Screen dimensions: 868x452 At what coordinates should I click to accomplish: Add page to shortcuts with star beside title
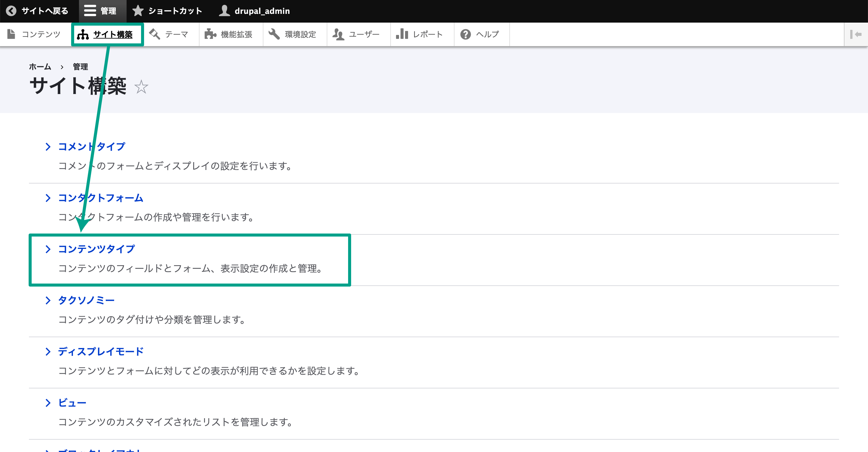(141, 87)
